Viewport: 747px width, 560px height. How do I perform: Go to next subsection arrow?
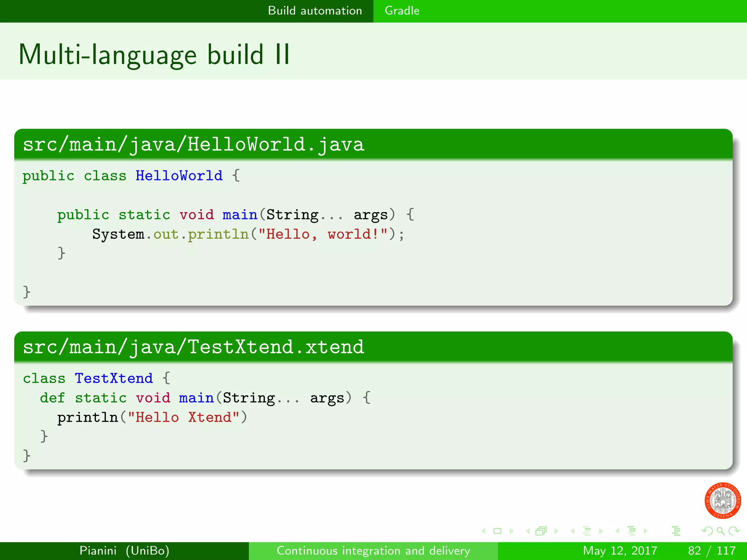(601, 531)
